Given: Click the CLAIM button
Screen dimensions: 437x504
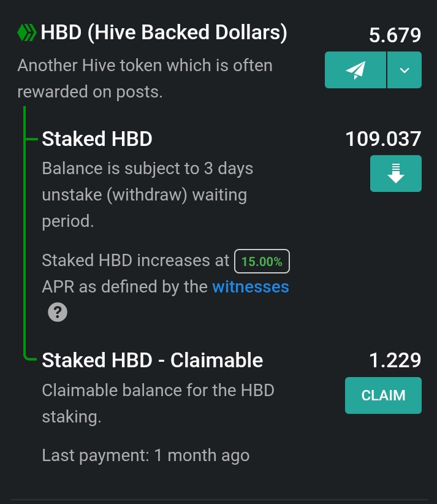Looking at the screenshot, I should pyautogui.click(x=383, y=395).
